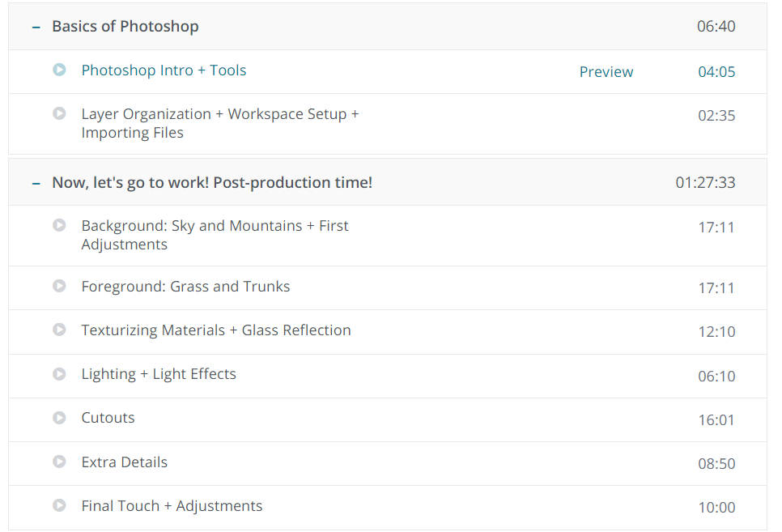Viewport: 782px width, 532px height.
Task: Click play icon beside Final Touch + Adjustments
Action: coord(59,505)
